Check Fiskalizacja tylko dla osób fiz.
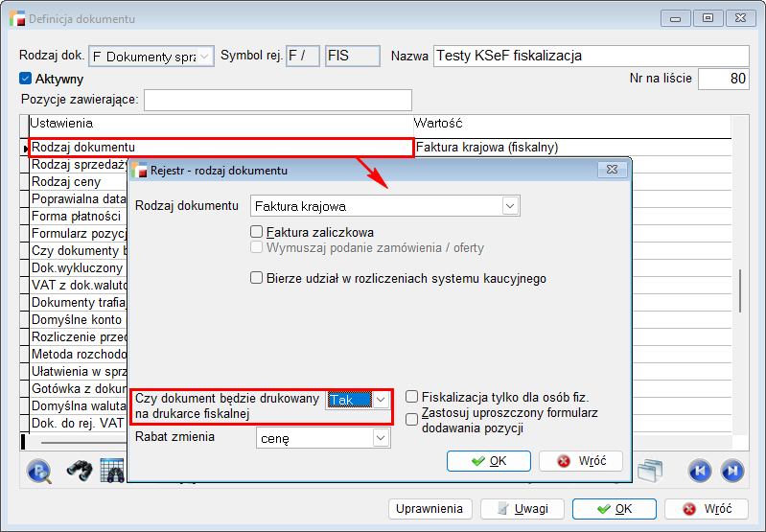This screenshot has height=532, width=766. pos(412,397)
